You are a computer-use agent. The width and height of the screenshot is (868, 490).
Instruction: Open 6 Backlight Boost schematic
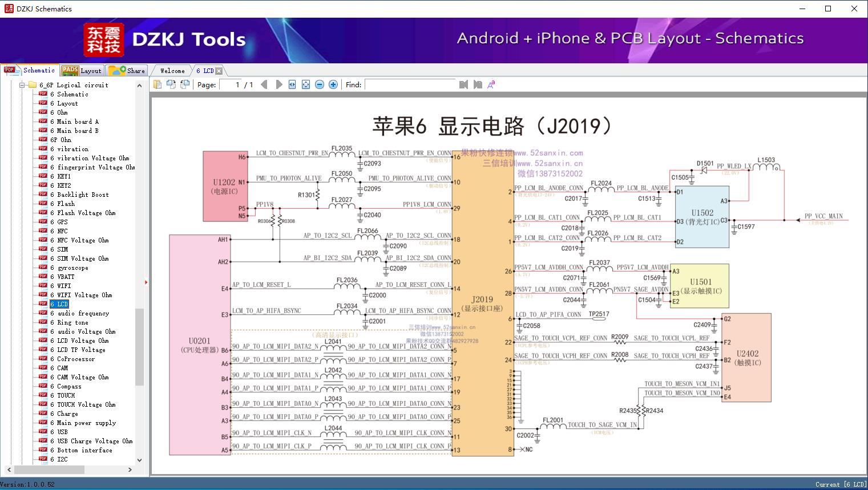(79, 195)
